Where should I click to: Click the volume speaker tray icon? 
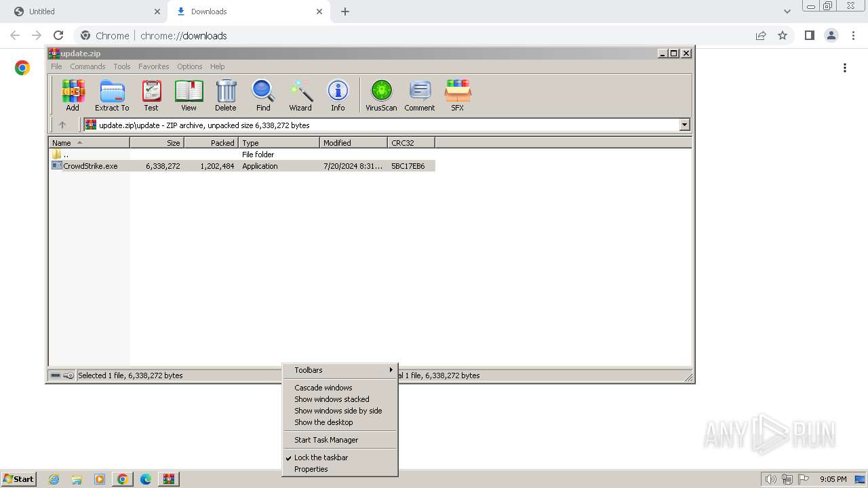click(x=770, y=479)
